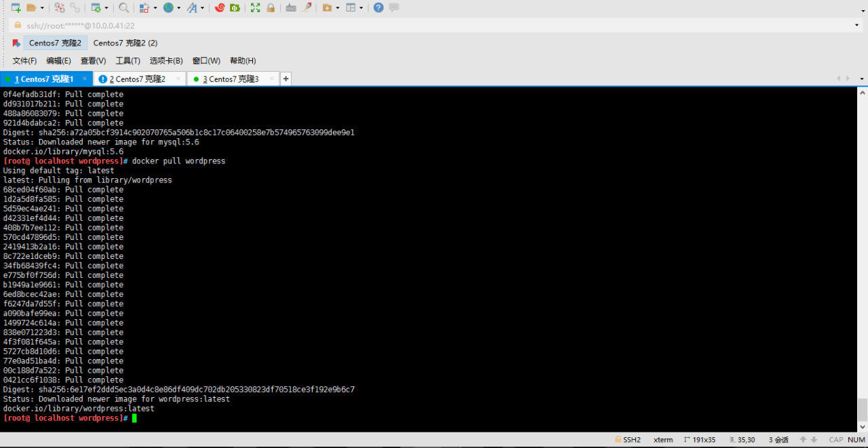This screenshot has height=448, width=868.
Task: Open the 文件(F) menu
Action: 24,61
